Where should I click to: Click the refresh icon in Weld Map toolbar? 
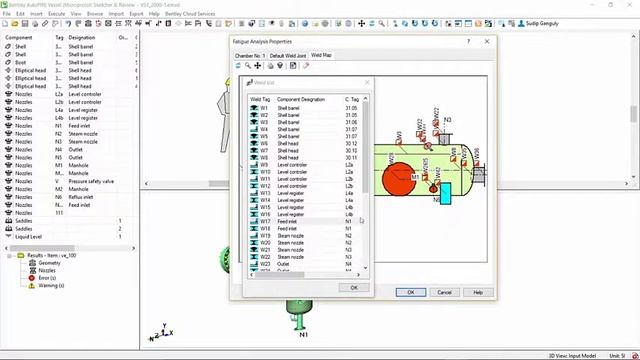[238, 66]
